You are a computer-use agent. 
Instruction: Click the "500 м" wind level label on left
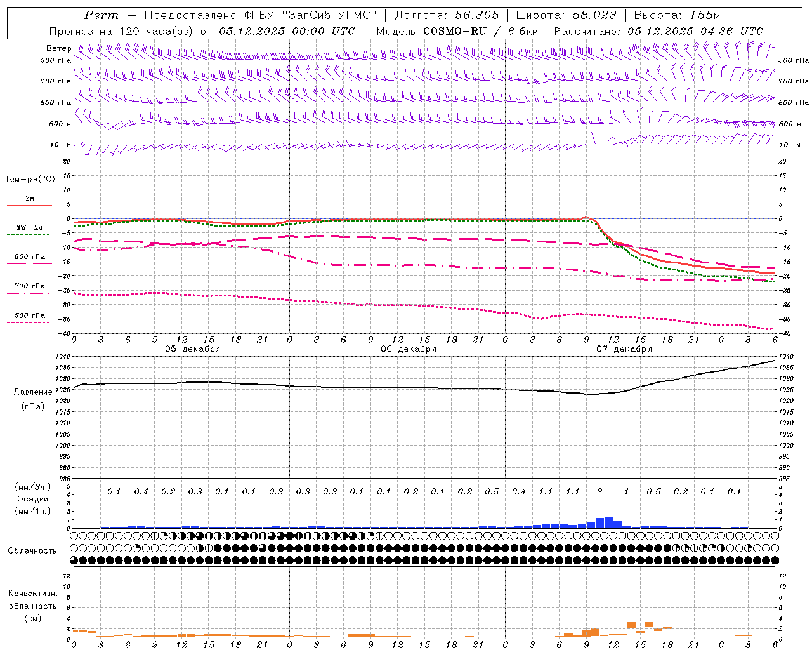click(x=60, y=124)
